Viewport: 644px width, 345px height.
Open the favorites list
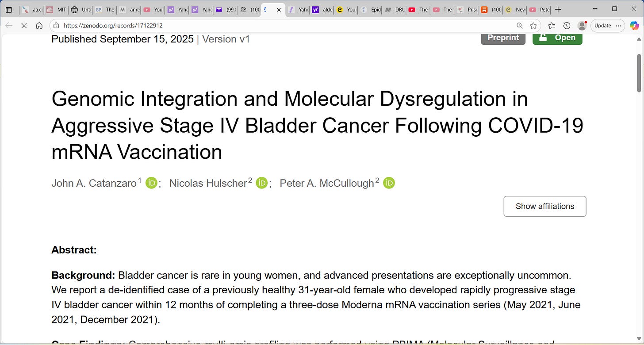[x=552, y=26]
